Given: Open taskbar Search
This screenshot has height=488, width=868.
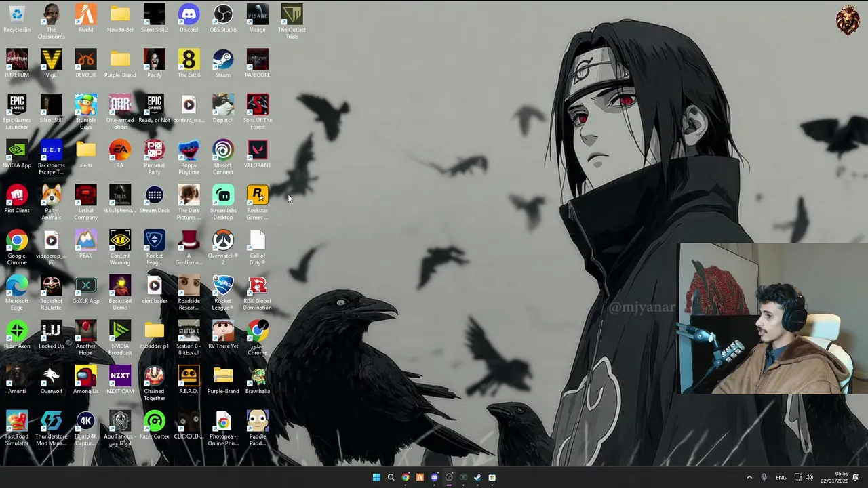Looking at the screenshot, I should click(x=391, y=477).
